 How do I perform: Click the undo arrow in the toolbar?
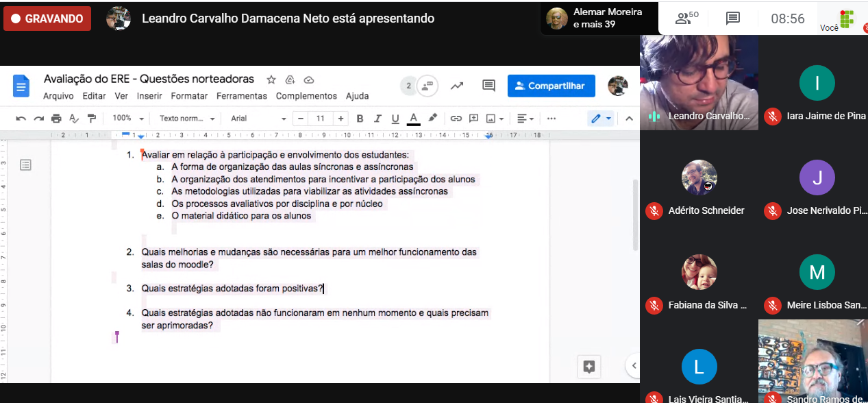pos(21,119)
